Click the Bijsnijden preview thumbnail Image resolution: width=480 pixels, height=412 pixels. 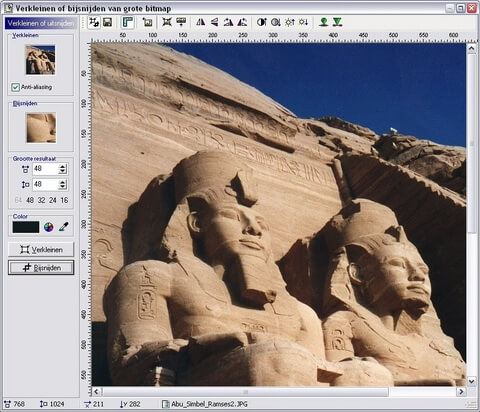[41, 128]
